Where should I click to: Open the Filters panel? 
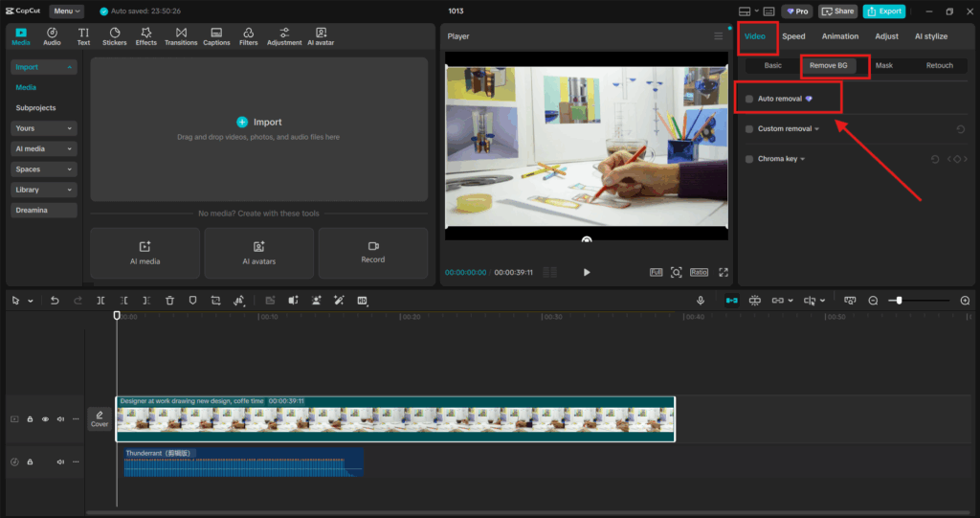248,36
